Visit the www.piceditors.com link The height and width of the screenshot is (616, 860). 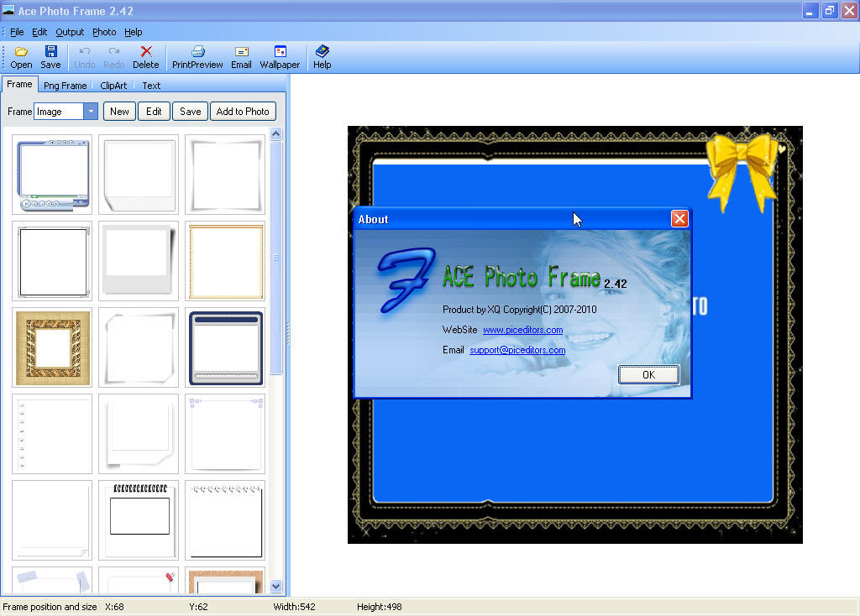tap(522, 330)
